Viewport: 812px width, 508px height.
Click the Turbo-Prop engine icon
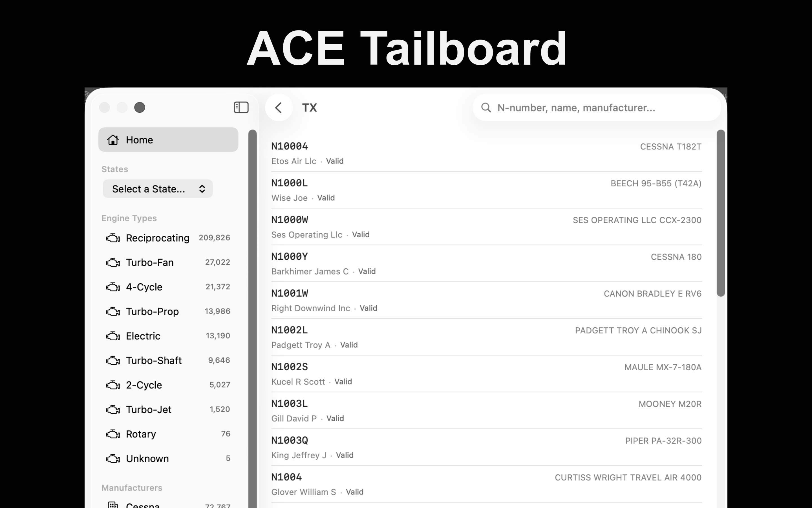113,312
